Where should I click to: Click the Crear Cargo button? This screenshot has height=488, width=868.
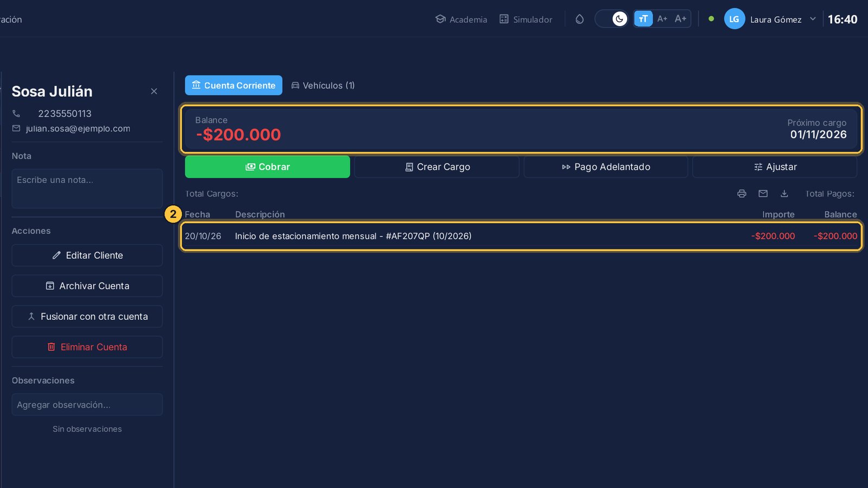point(437,167)
